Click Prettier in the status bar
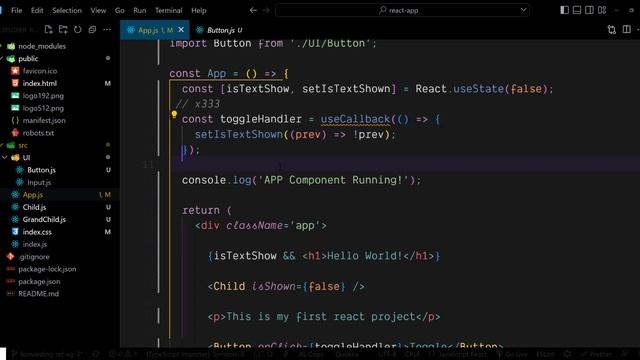Viewport: 640px width, 360px height. (596, 354)
